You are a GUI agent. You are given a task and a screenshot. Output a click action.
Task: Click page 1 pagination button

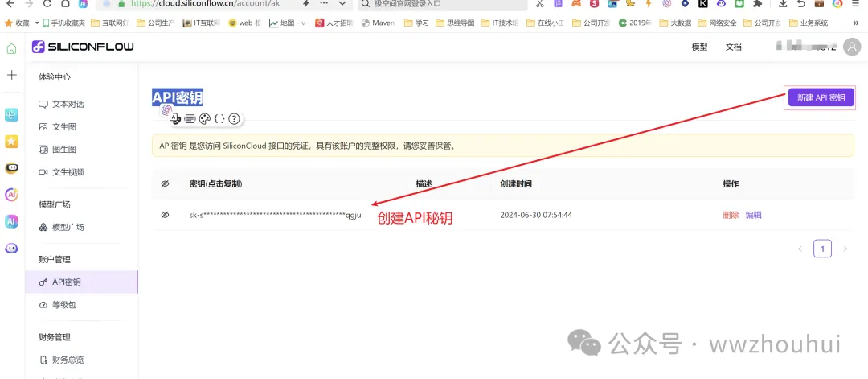[823, 249]
